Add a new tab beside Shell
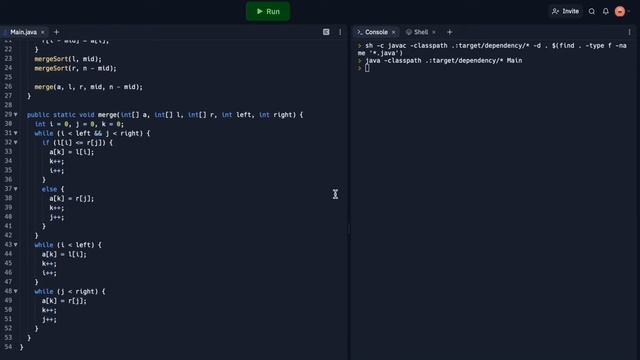This screenshot has height=360, width=640. click(x=449, y=32)
